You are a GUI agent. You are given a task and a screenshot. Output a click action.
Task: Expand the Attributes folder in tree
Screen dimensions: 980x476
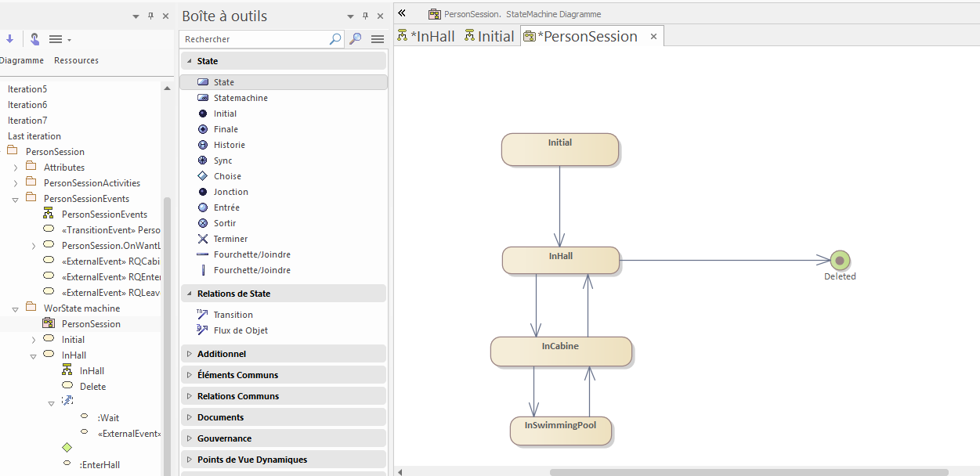tap(16, 168)
